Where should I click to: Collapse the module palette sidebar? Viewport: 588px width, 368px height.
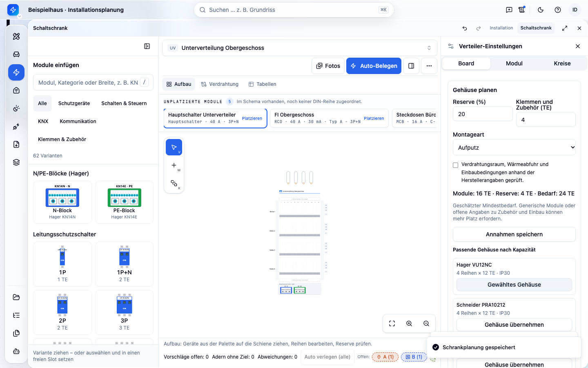[x=147, y=46]
